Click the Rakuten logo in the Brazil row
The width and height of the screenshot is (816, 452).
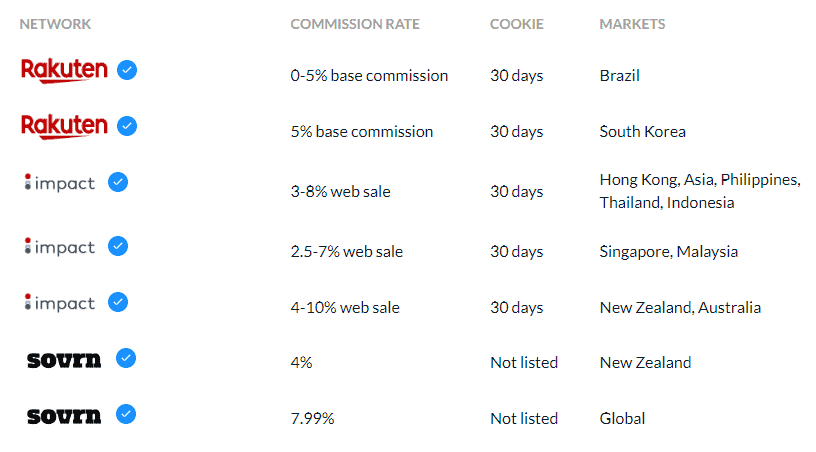click(x=64, y=70)
